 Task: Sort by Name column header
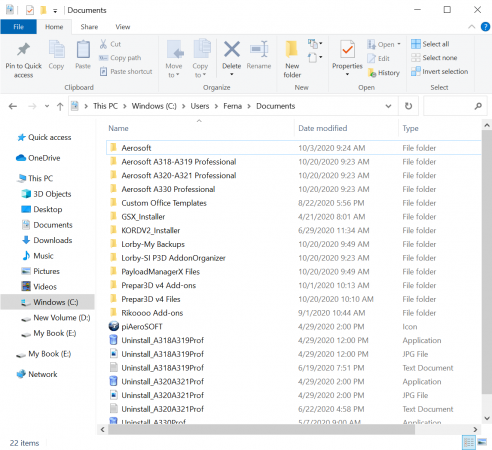tap(118, 128)
